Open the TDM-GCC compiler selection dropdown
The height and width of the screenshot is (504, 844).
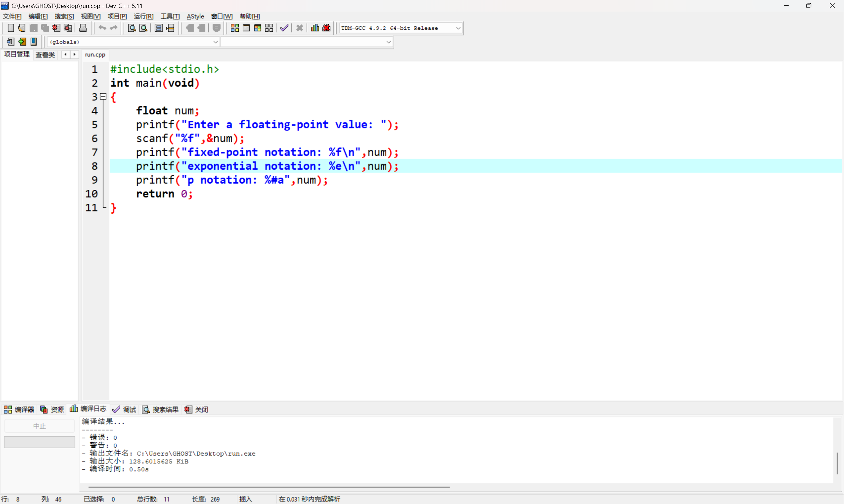pos(458,28)
